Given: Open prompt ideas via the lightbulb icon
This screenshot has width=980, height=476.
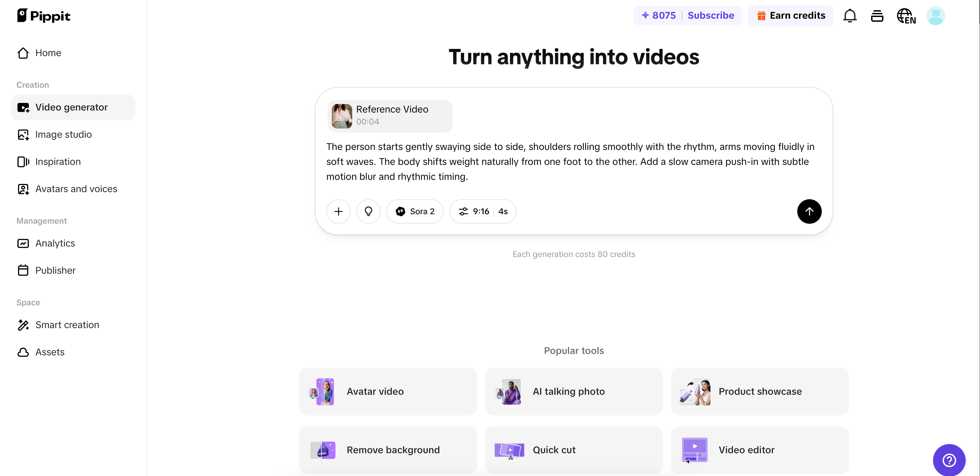Looking at the screenshot, I should coord(368,211).
